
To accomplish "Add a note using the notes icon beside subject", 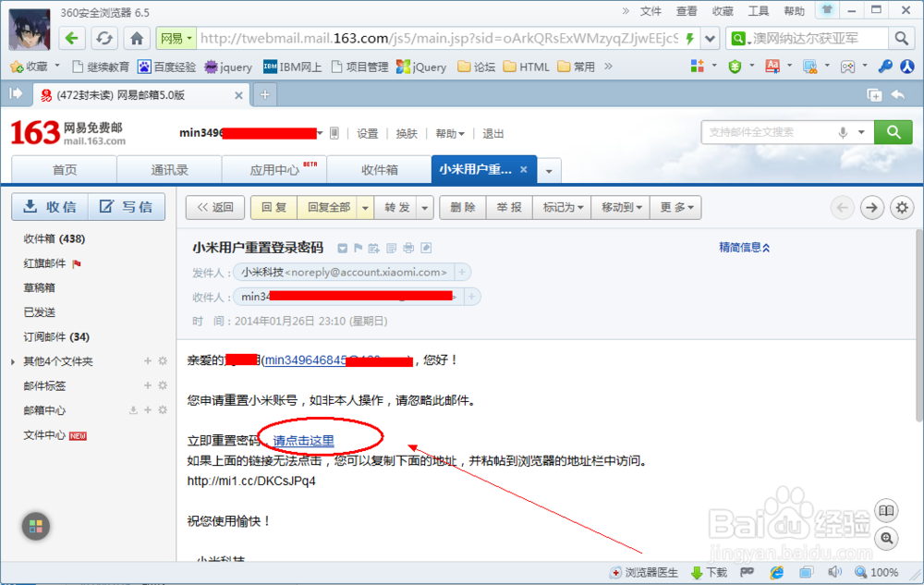I will pos(391,248).
